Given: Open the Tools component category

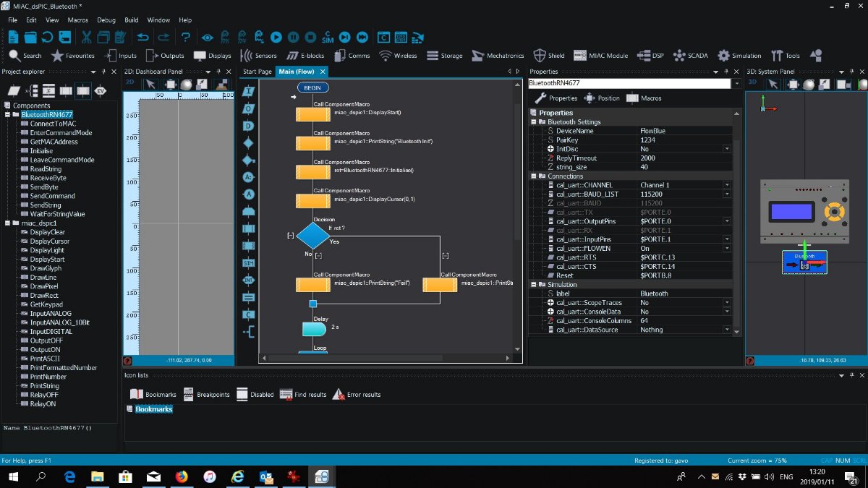Looking at the screenshot, I should click(x=786, y=56).
